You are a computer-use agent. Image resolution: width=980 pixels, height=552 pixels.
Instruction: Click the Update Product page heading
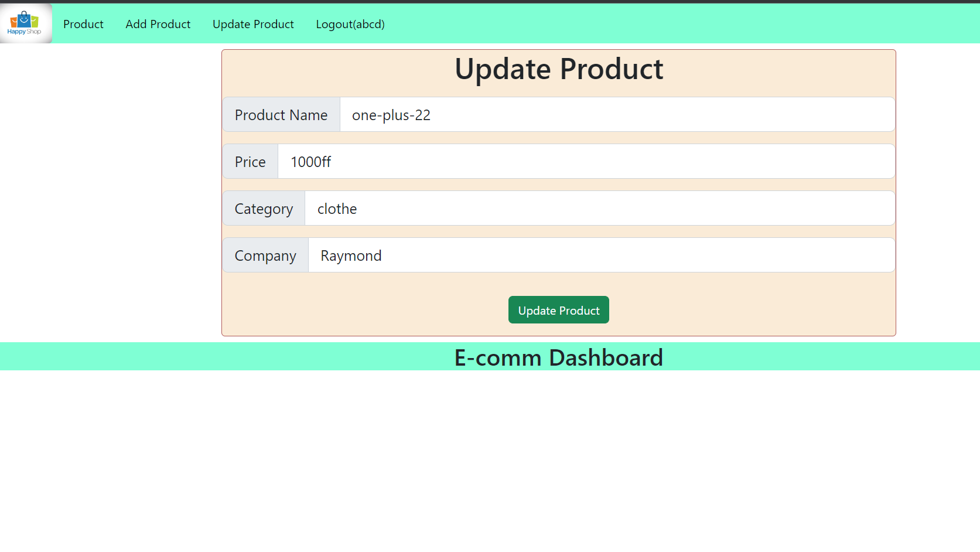tap(559, 69)
